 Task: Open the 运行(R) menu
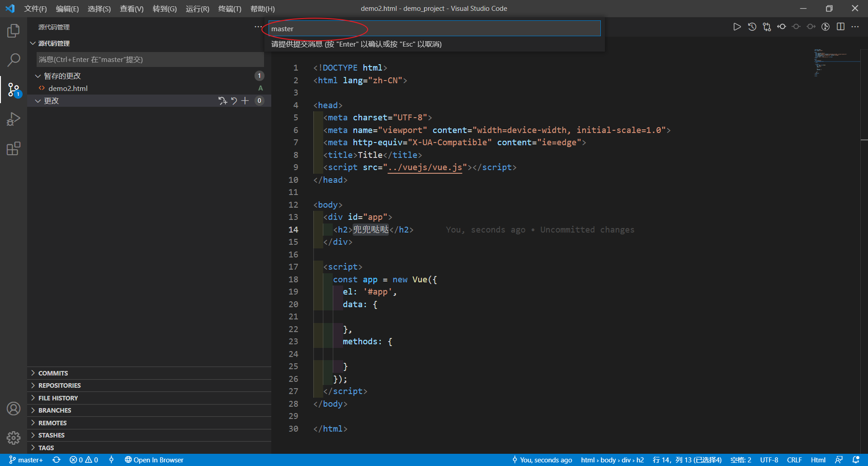point(198,9)
